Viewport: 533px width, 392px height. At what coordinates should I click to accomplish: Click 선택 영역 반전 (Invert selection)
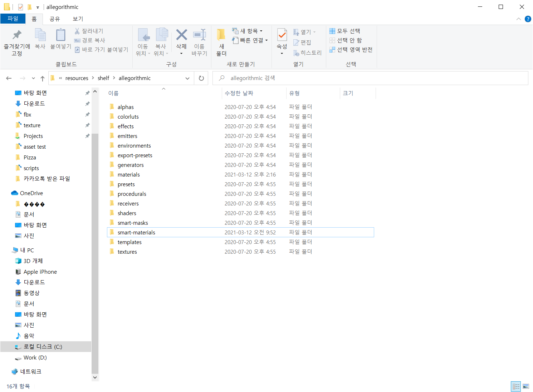pos(351,50)
